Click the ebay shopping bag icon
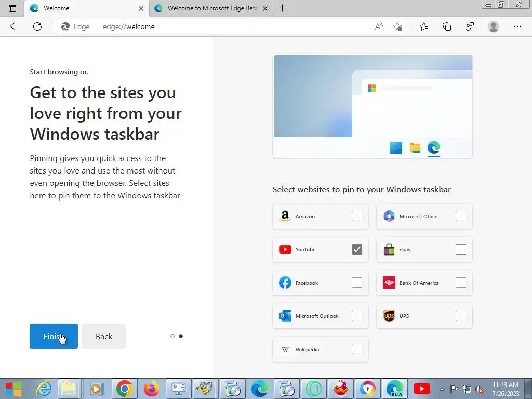The width and height of the screenshot is (532, 399). pos(389,249)
